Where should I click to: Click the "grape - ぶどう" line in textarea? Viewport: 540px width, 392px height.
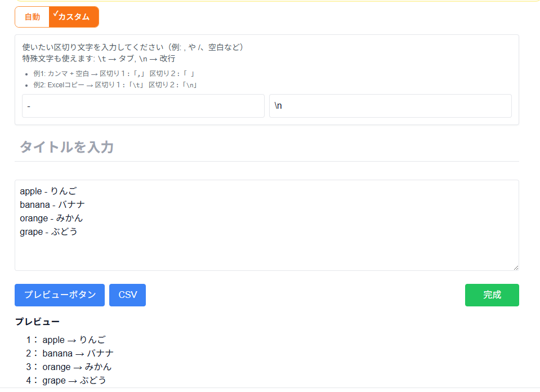pos(49,231)
